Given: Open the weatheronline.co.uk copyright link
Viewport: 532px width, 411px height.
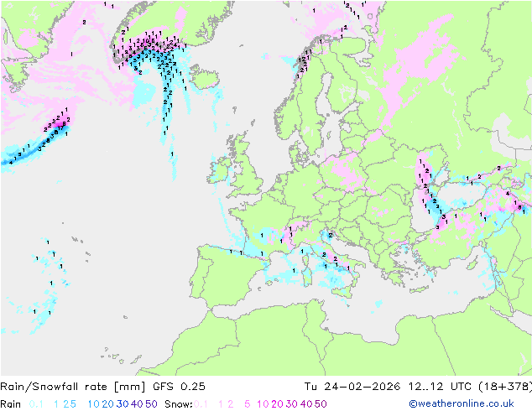Looking at the screenshot, I should pyautogui.click(x=462, y=403).
